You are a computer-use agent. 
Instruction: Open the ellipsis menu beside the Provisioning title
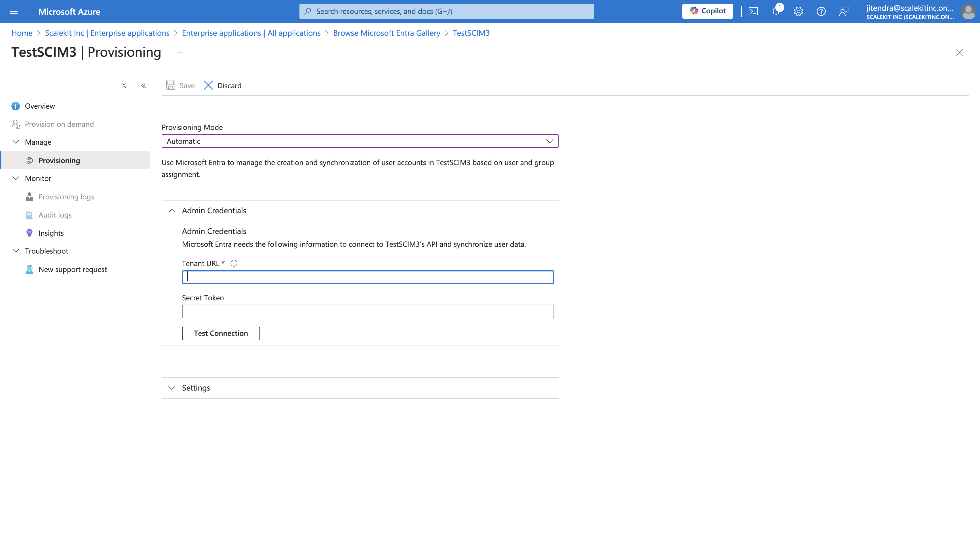click(x=179, y=52)
